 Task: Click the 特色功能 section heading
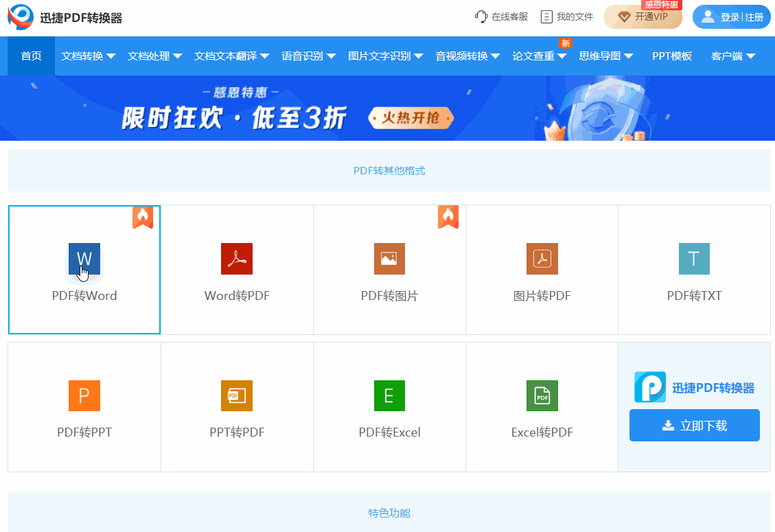click(389, 513)
